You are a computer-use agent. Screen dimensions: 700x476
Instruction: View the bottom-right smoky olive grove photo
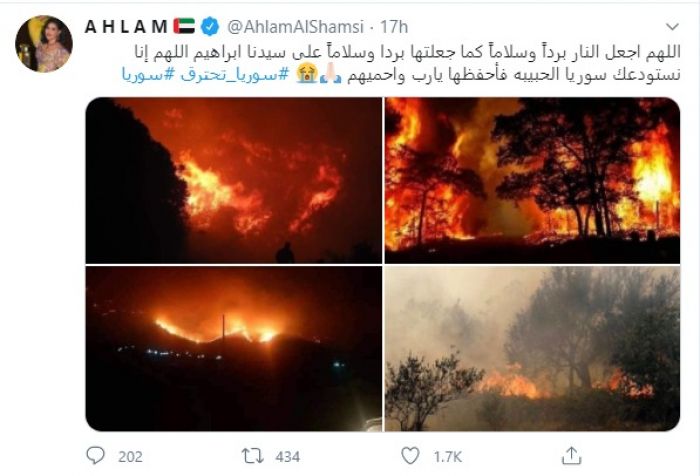532,348
